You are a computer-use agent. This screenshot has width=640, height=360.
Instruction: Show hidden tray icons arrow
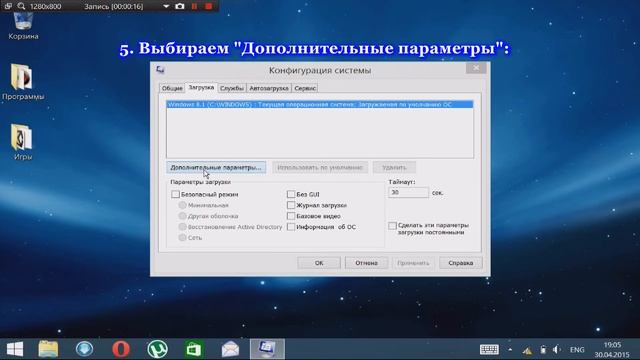point(510,350)
